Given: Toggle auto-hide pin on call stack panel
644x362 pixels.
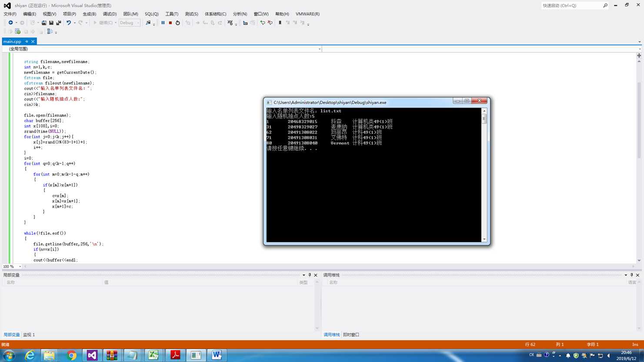Looking at the screenshot, I should pyautogui.click(x=632, y=275).
